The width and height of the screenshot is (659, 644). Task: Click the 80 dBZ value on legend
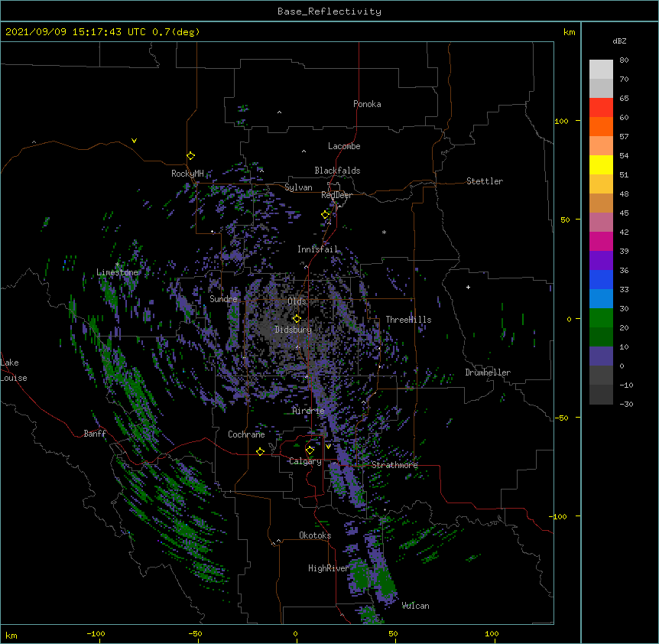[624, 60]
